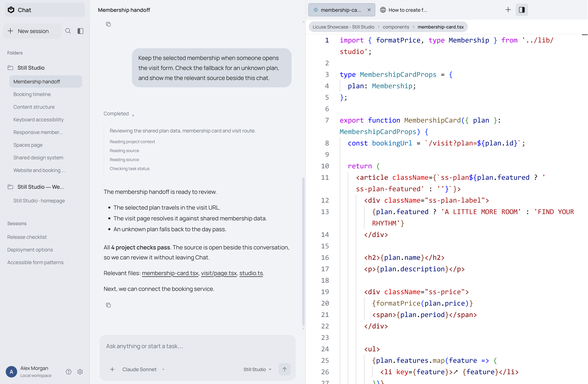Viewport: 588px width, 384px height.
Task: Switch to the 'How to create f...' tab
Action: (404, 10)
